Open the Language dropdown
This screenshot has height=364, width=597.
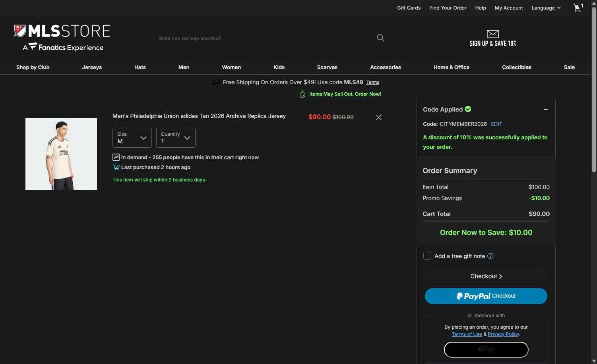[x=546, y=8]
